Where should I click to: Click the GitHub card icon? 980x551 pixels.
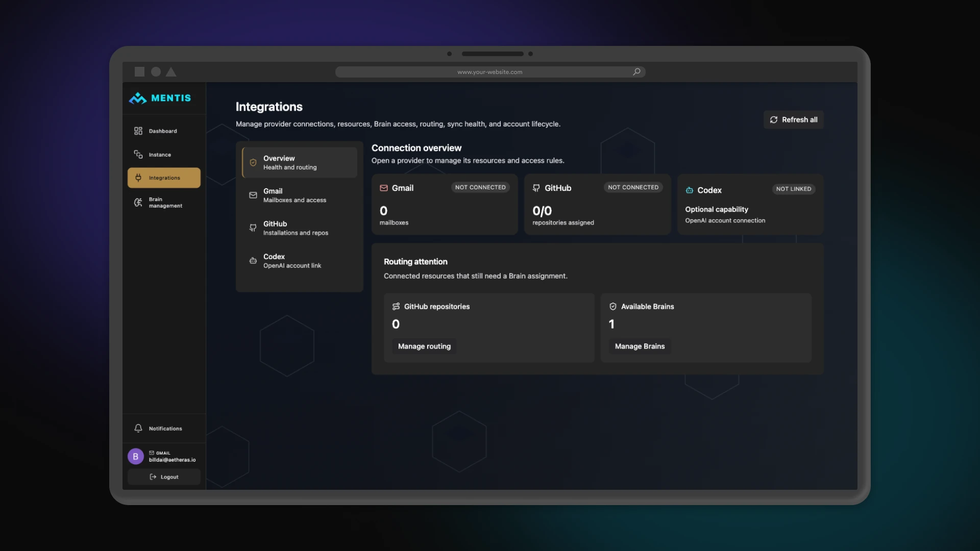coord(536,188)
